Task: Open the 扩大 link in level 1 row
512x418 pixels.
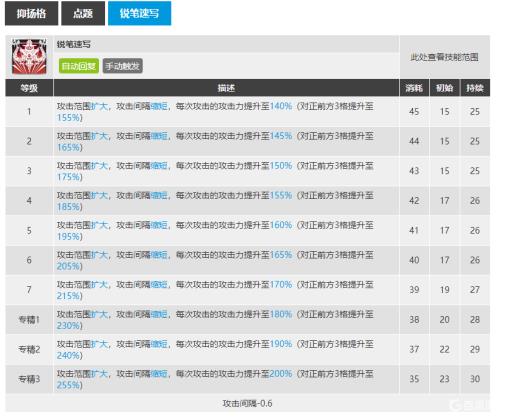Action: tap(99, 106)
